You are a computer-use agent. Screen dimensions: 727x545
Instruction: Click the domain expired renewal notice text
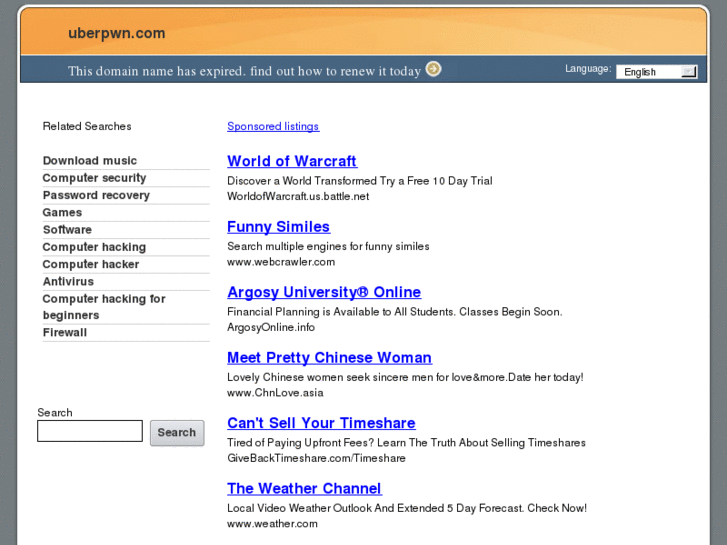pos(244,71)
